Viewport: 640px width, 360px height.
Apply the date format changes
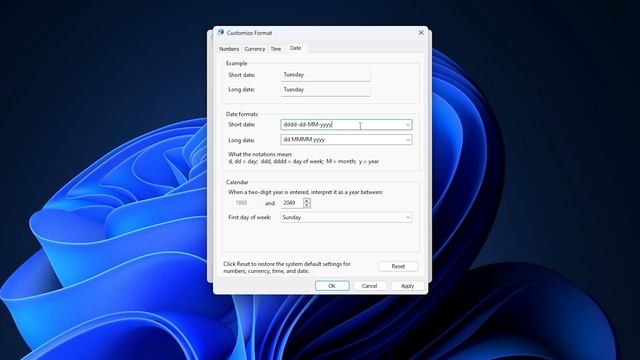[x=407, y=286]
